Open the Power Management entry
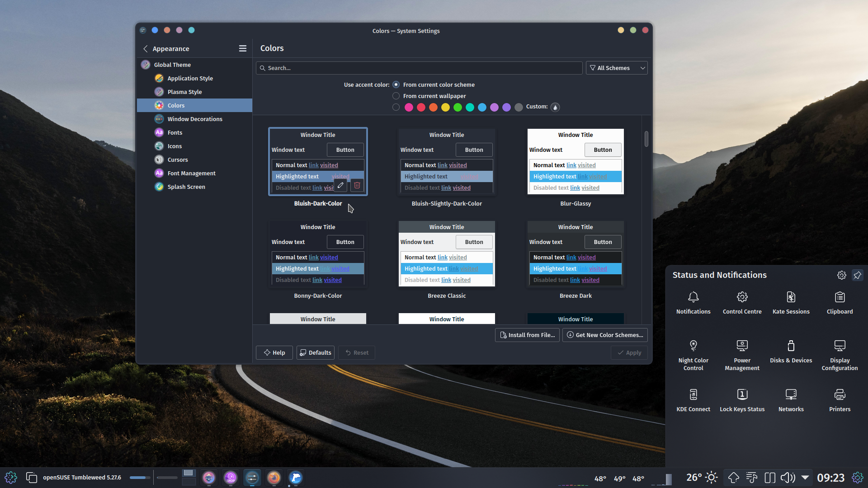Image resolution: width=868 pixels, height=488 pixels. pyautogui.click(x=742, y=355)
